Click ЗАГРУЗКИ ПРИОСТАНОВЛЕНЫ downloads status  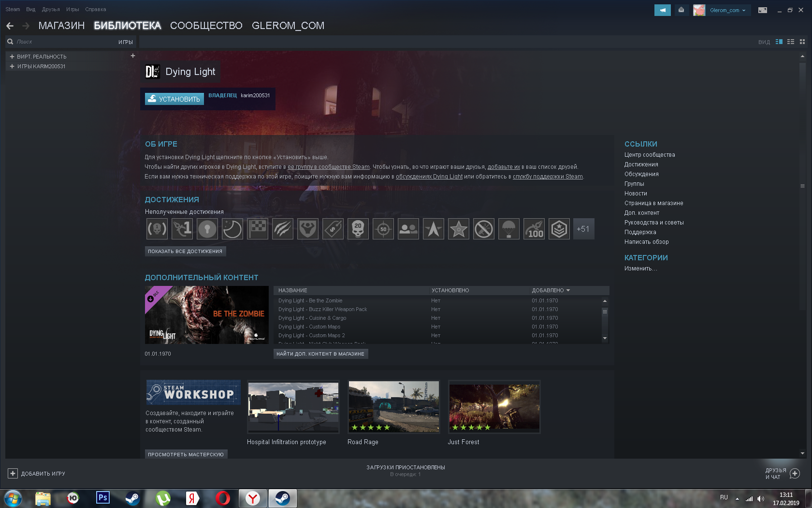[406, 467]
